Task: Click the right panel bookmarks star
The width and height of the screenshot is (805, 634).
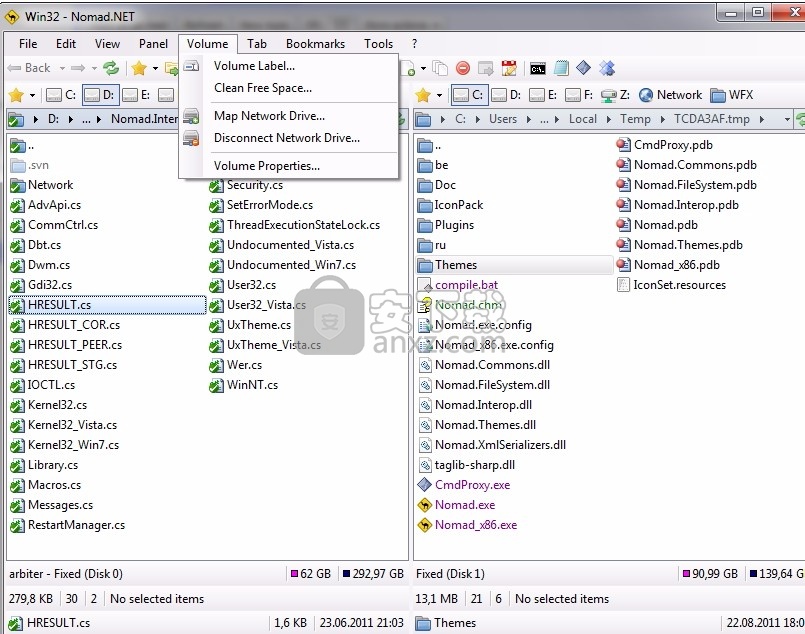Action: (x=423, y=95)
